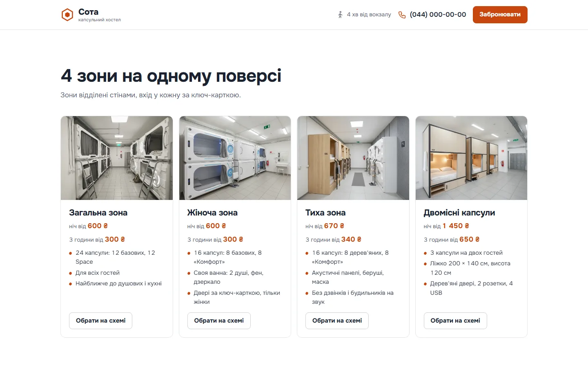Click the Сота brand name

(x=88, y=12)
